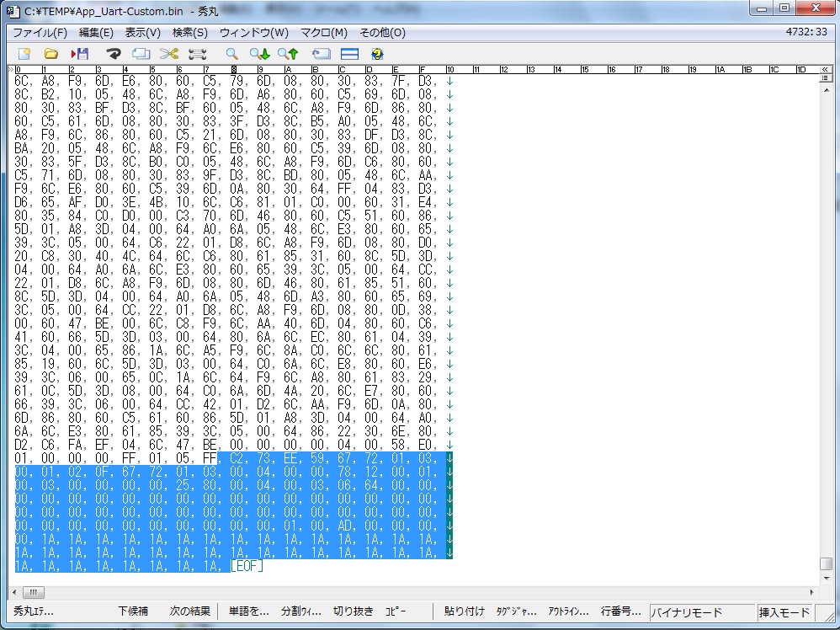Click the small list icon above the vertical scrollbar
Image resolution: width=840 pixels, height=630 pixels.
[x=825, y=77]
